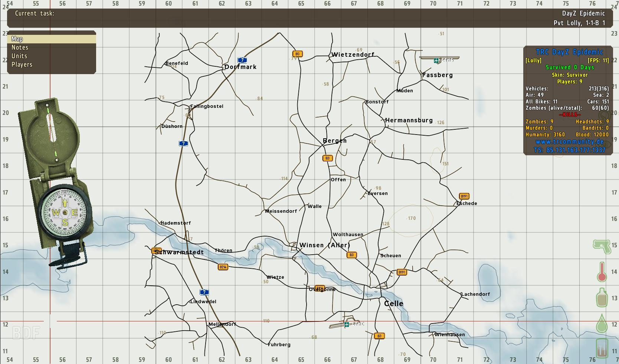The width and height of the screenshot is (619, 364).
Task: Click the Walle village label
Action: pos(315,206)
